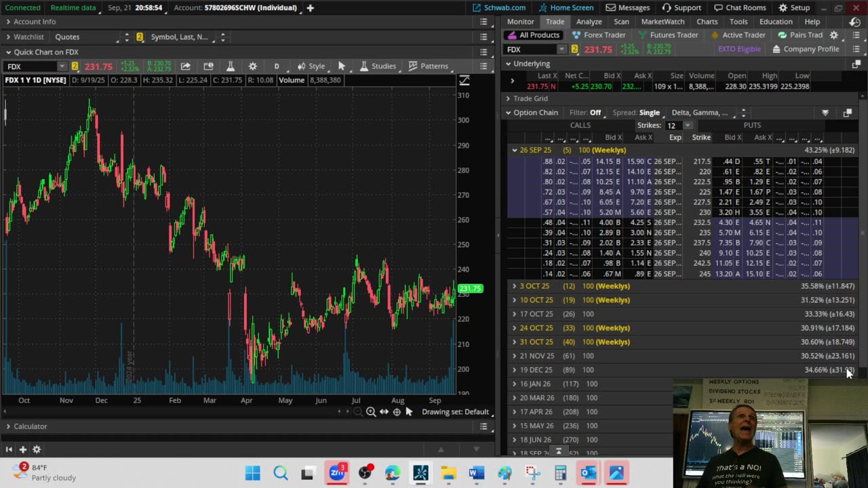Open chart settings gear in Quick Chart
The image size is (868, 488).
[x=253, y=66]
